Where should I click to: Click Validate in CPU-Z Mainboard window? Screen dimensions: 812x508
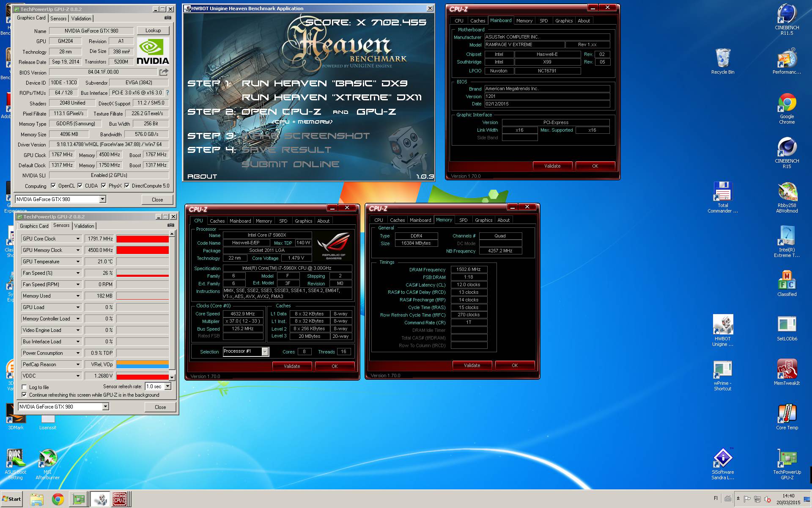[x=552, y=166]
